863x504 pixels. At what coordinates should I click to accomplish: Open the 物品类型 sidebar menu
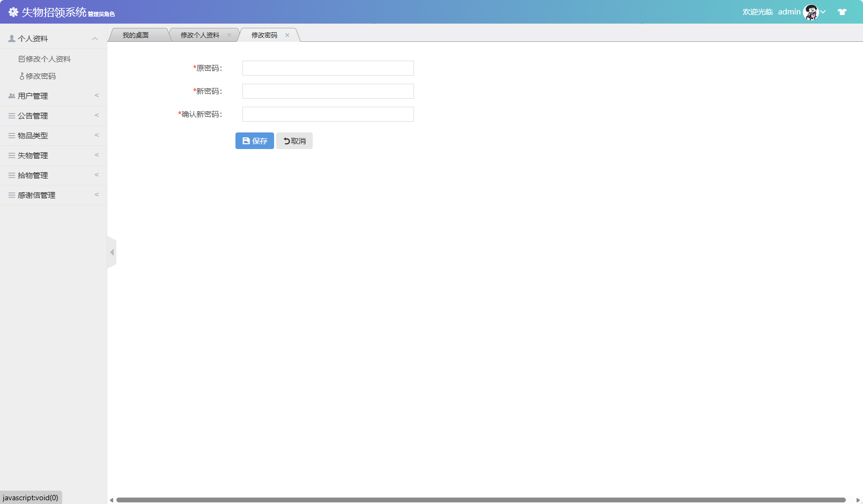[54, 136]
